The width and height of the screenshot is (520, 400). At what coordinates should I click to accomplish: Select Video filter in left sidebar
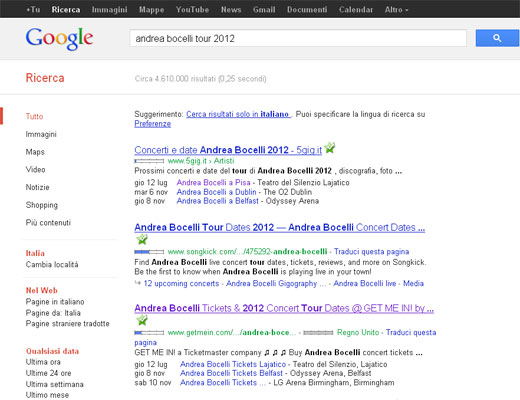click(35, 170)
